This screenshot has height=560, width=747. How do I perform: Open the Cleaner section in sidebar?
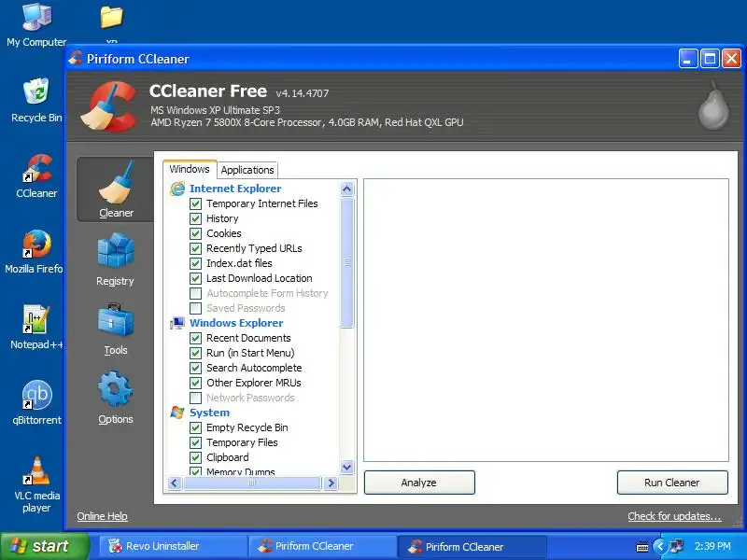click(116, 189)
